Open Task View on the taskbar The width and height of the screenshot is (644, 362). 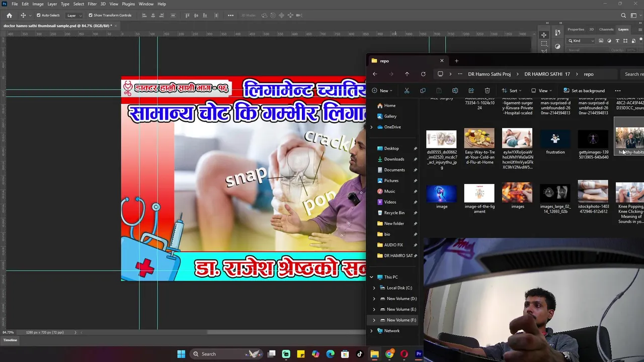pos(272,354)
